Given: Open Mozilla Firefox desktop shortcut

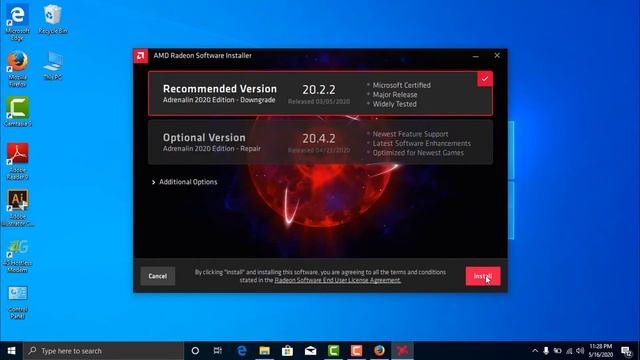Looking at the screenshot, I should 17,69.
